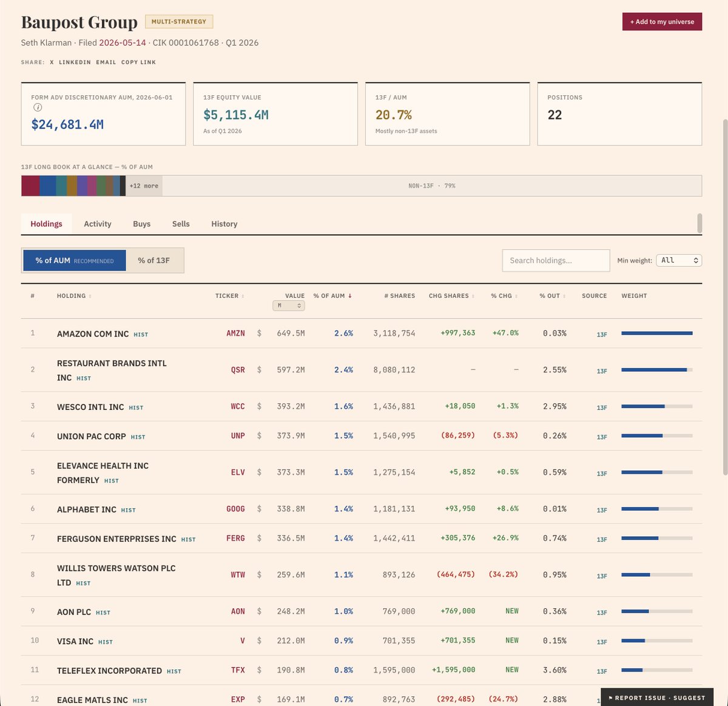Select % of AUM recommended view
This screenshot has width=728, height=706.
(x=75, y=260)
